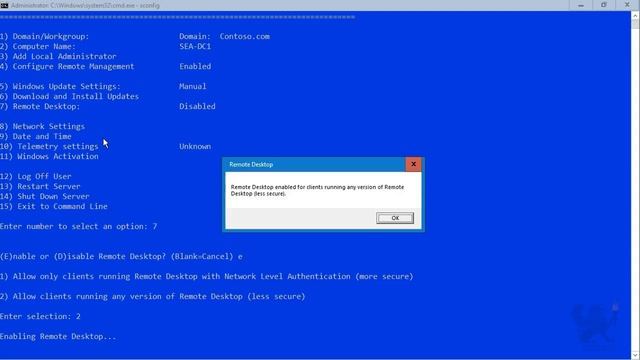The height and width of the screenshot is (360, 640).
Task: Click 'Download and Install Updates' line
Action: (69, 96)
